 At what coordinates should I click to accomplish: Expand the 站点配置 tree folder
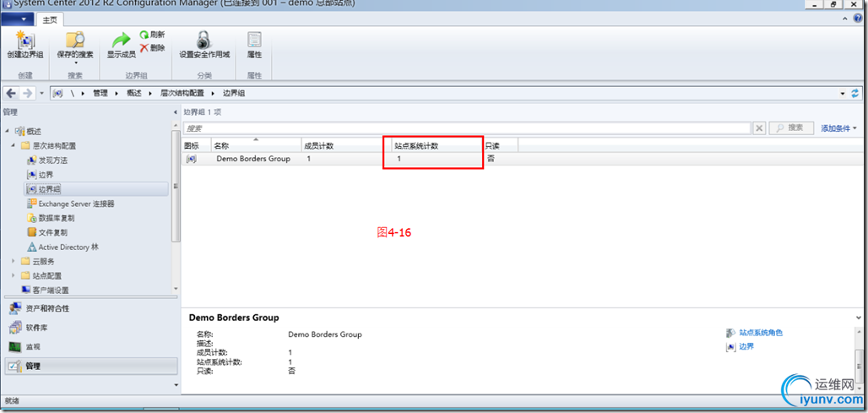[x=13, y=275]
